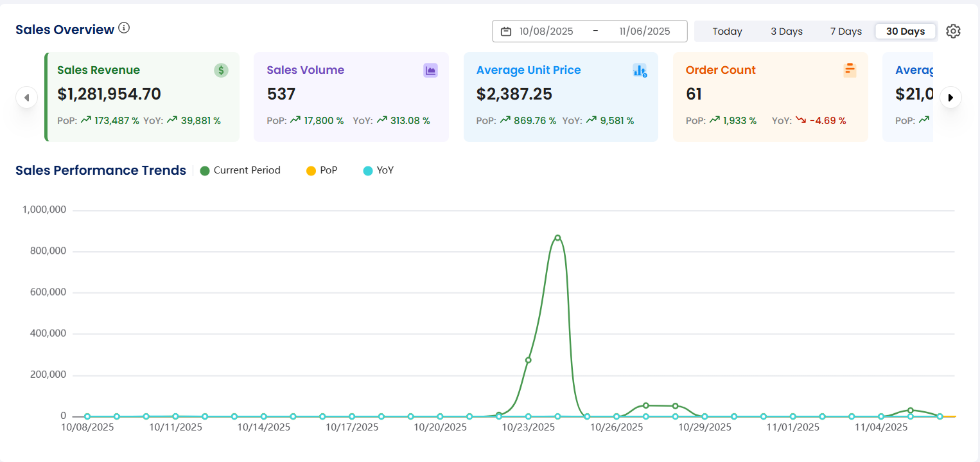Show next metric cards with right arrow

950,98
